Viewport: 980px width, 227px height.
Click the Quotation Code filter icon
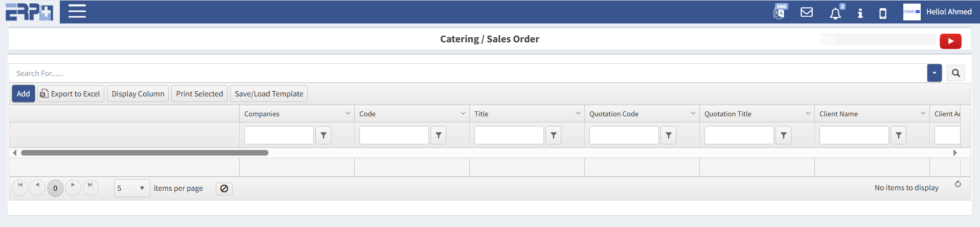[669, 135]
